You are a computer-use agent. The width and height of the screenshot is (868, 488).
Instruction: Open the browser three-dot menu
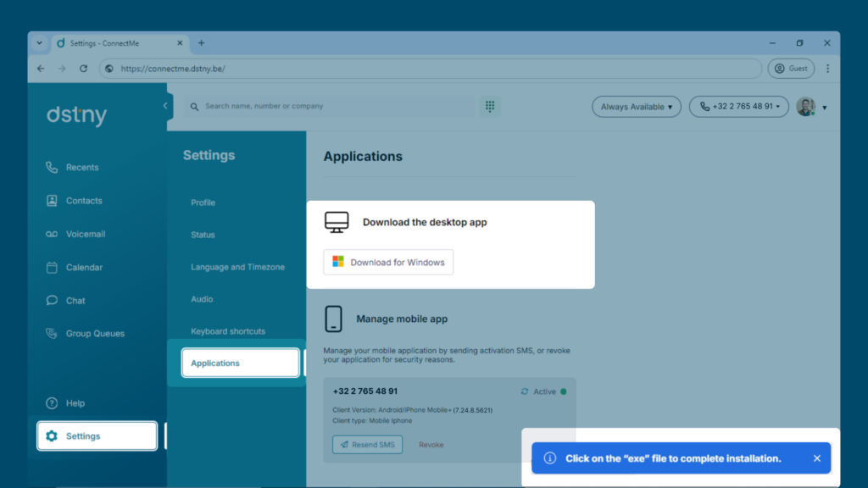[827, 69]
